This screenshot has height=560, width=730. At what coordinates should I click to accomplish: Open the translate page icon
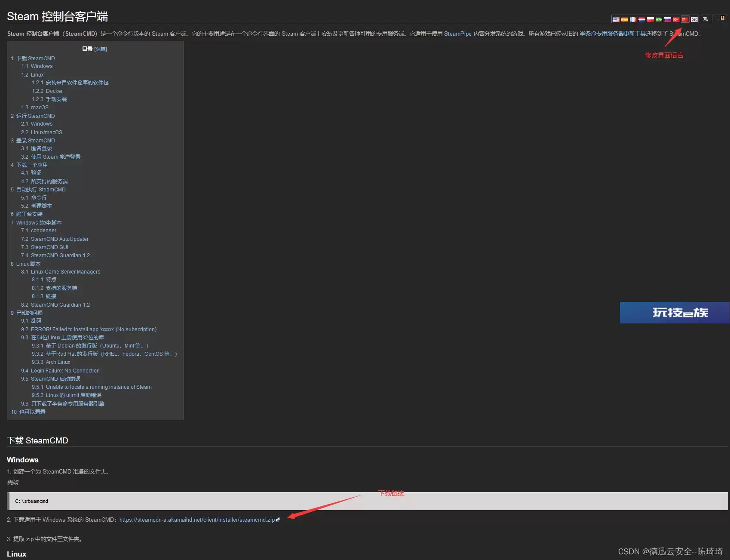(x=705, y=19)
